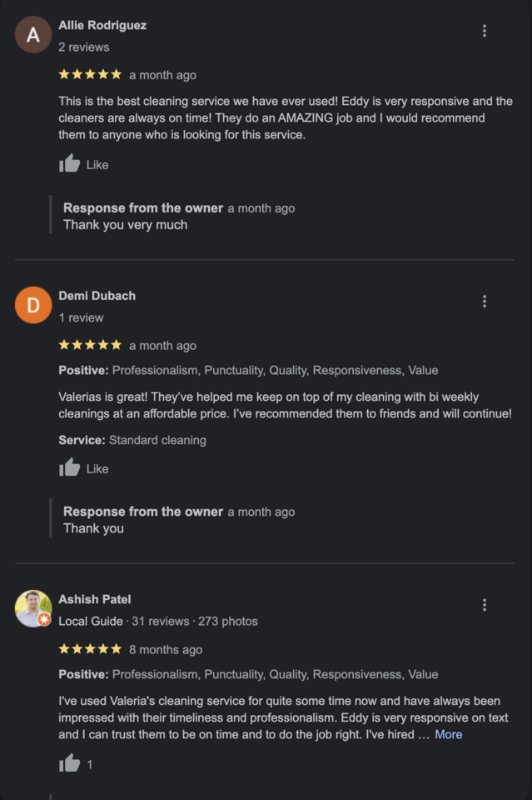Open Allie Rodriguez's profile name link
The width and height of the screenshot is (532, 800).
point(102,25)
